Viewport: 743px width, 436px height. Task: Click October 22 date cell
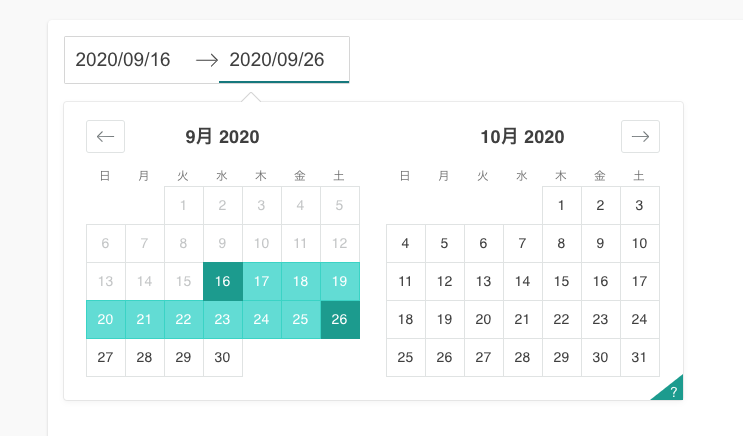562,319
